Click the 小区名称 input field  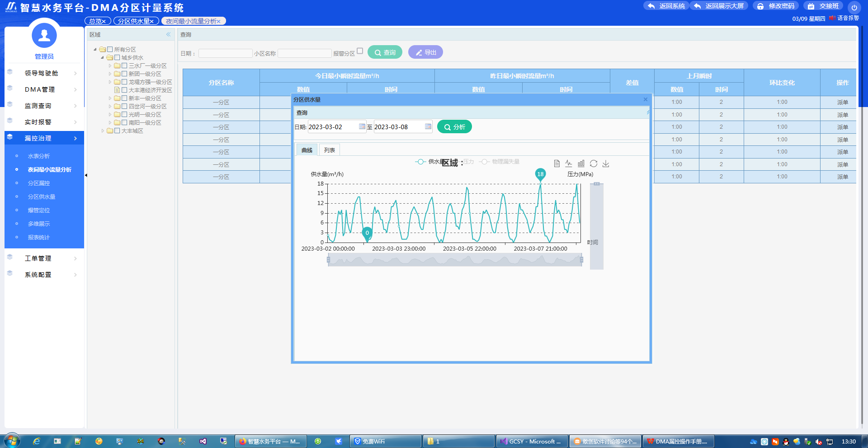pos(304,53)
